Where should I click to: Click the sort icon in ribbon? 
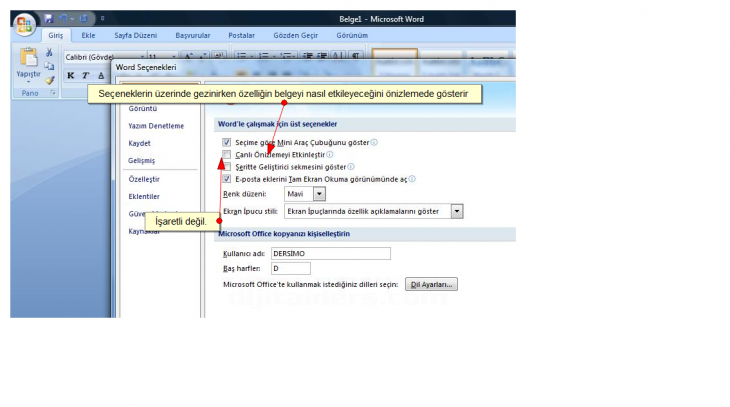click(339, 56)
